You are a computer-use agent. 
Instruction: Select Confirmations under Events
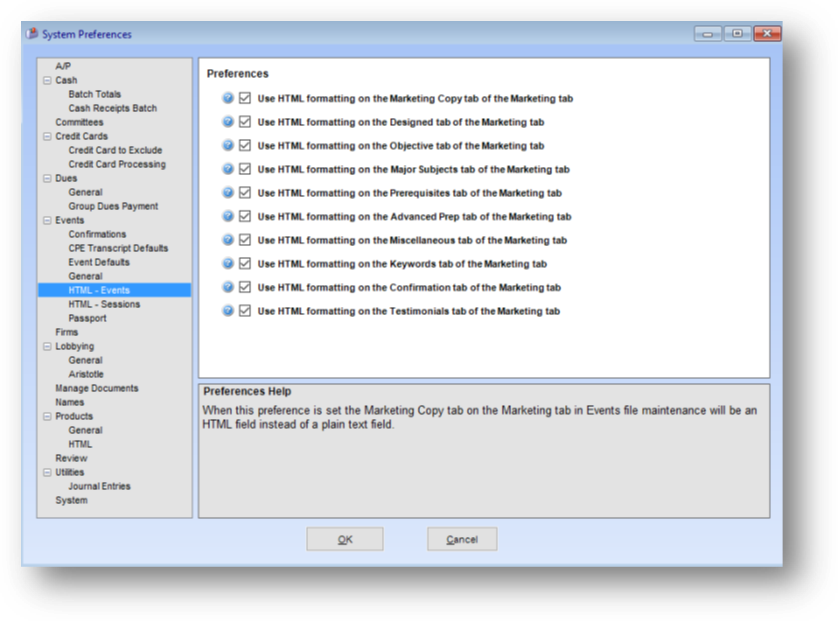(x=97, y=234)
